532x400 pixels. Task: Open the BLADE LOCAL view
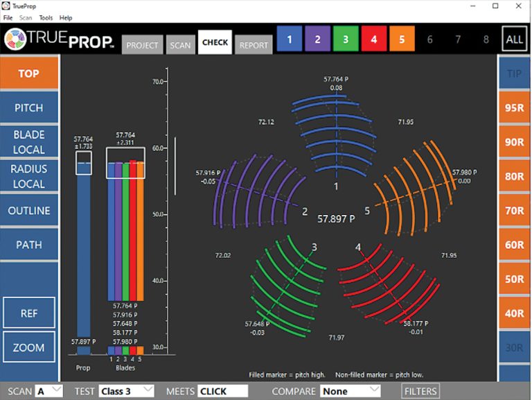tap(29, 141)
